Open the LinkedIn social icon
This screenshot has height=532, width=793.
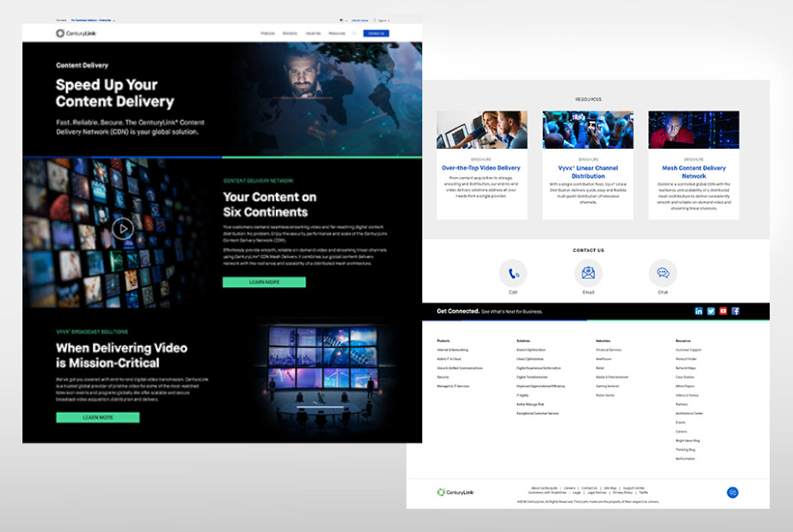(698, 311)
